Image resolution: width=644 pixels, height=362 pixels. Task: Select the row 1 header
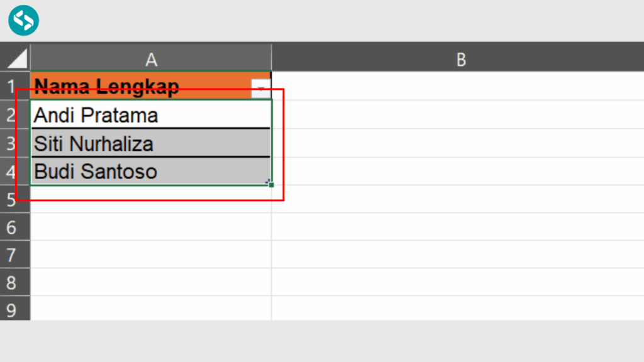[11, 86]
